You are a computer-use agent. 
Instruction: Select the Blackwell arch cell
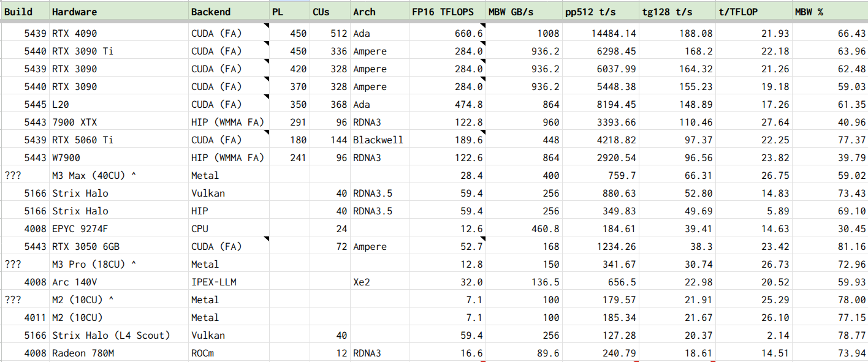pos(379,140)
